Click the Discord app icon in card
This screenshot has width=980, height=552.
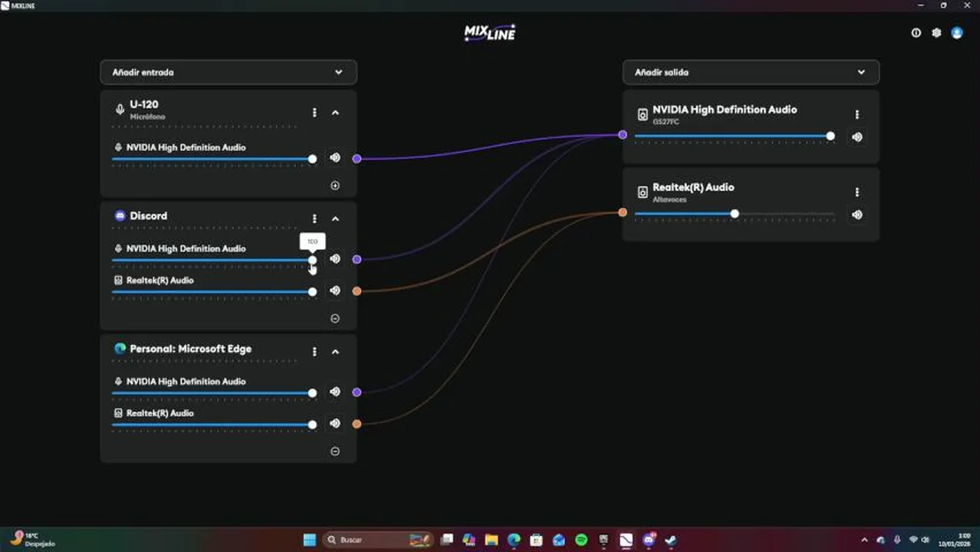click(120, 216)
